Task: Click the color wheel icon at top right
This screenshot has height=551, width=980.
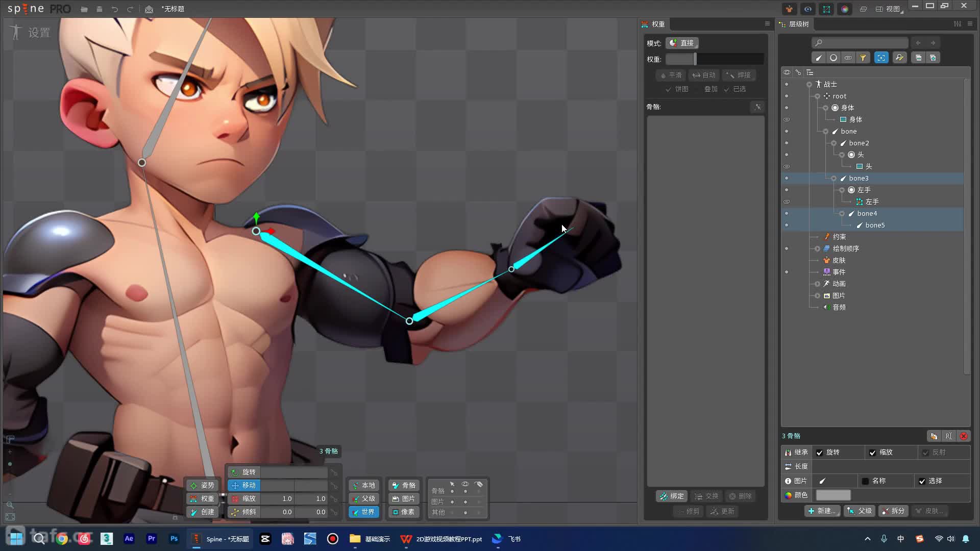Action: pyautogui.click(x=845, y=9)
